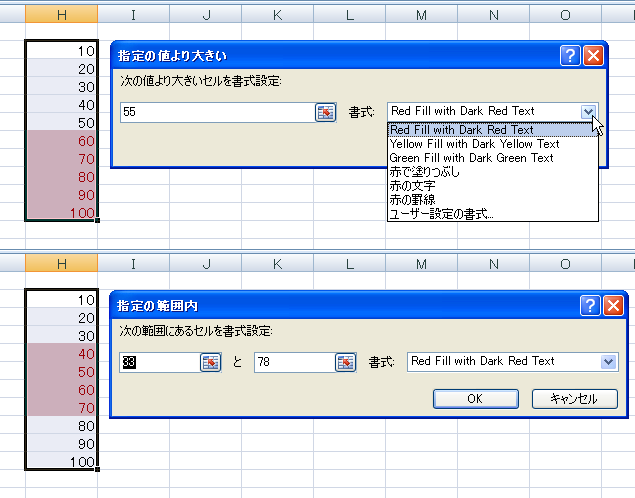Viewport: 635px width, 498px height.
Task: Open ユーザー設定の書式... custom format option
Action: (441, 214)
